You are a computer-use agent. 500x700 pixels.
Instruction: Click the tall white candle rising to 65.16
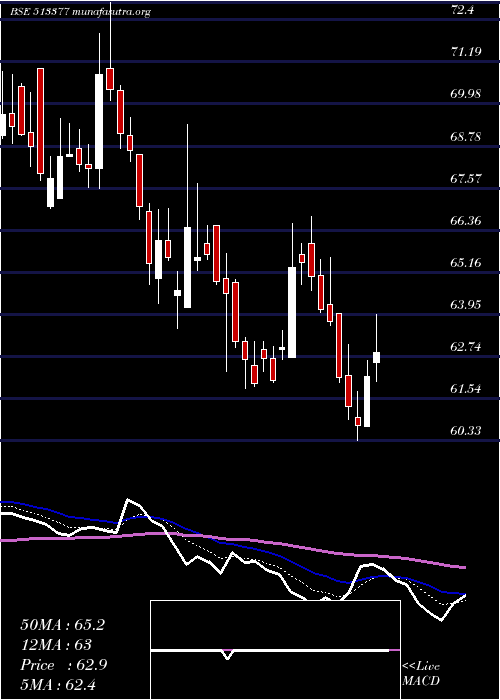pos(292,312)
